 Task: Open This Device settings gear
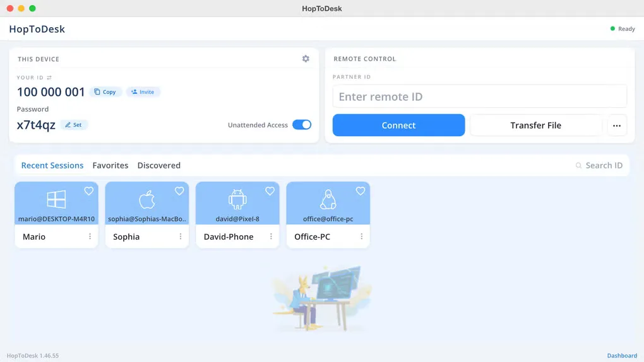coord(306,59)
